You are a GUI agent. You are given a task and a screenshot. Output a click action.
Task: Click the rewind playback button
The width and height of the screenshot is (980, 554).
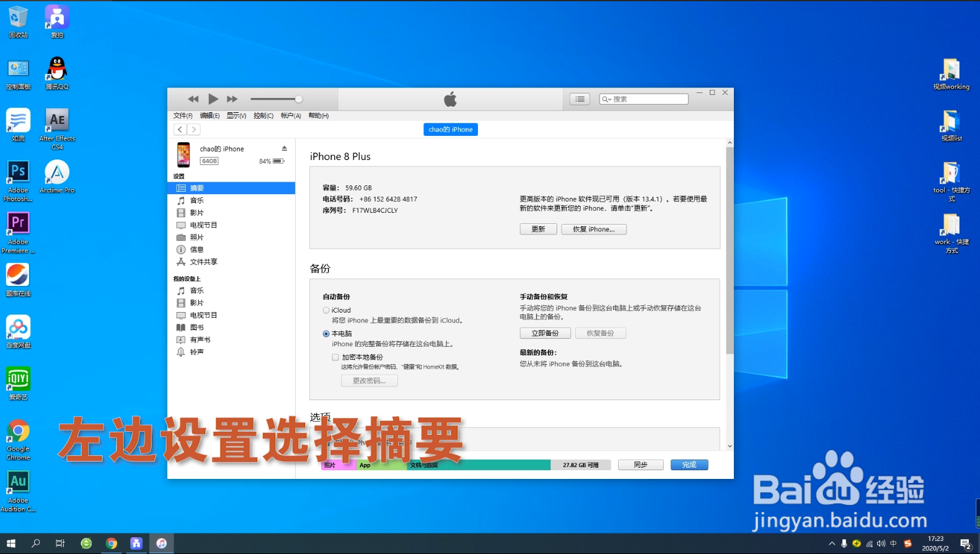(193, 99)
